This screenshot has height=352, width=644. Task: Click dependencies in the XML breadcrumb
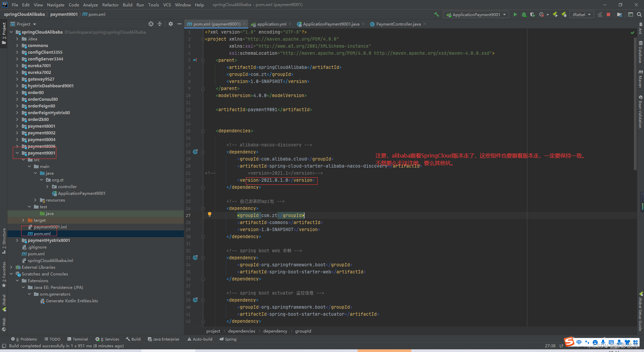[241, 331]
